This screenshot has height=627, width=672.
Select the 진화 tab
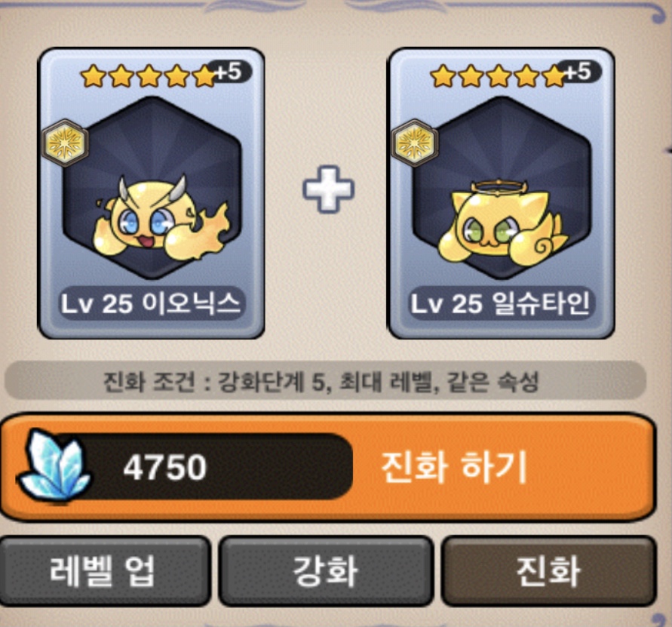(x=549, y=571)
